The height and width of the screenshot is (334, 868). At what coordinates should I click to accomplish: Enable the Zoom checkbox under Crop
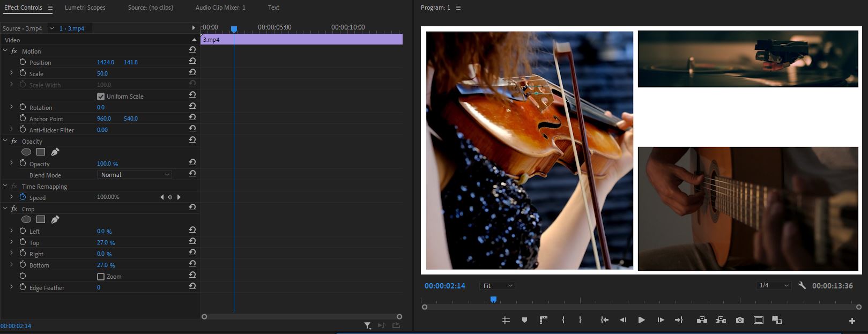[100, 277]
